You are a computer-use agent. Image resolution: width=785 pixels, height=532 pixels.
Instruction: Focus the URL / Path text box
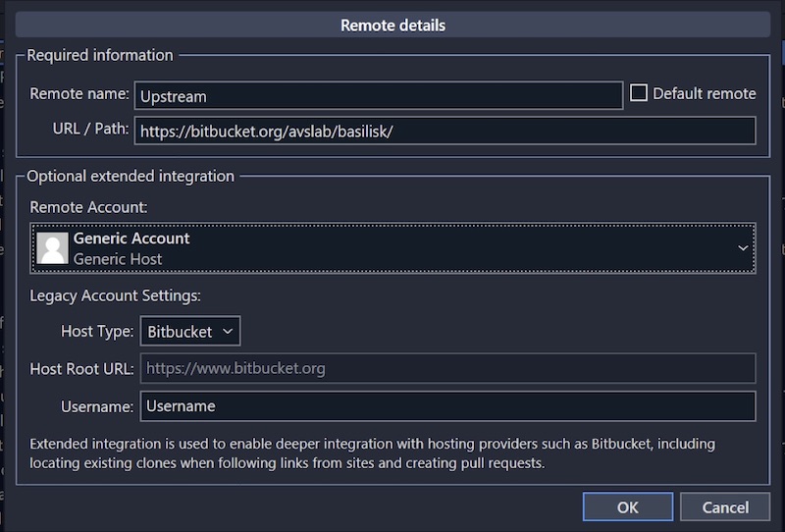(445, 132)
